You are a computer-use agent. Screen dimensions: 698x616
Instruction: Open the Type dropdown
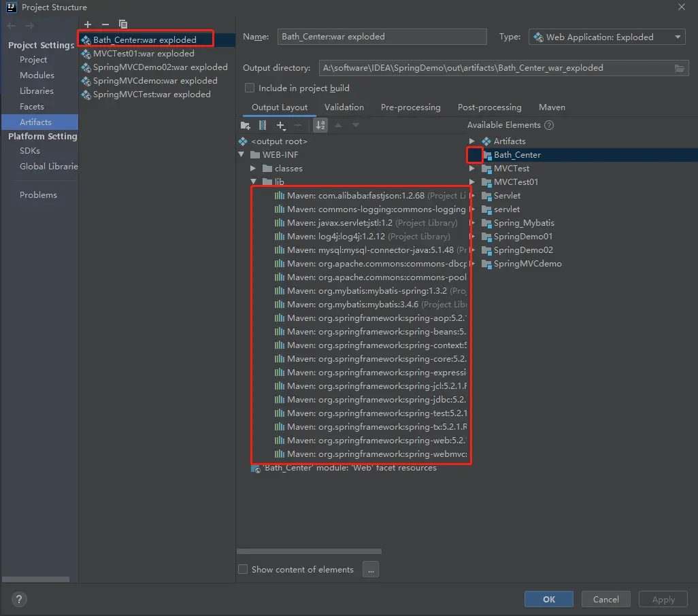pos(606,37)
